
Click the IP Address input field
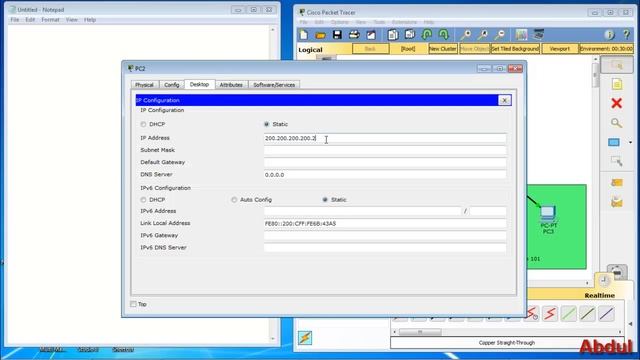(385, 138)
